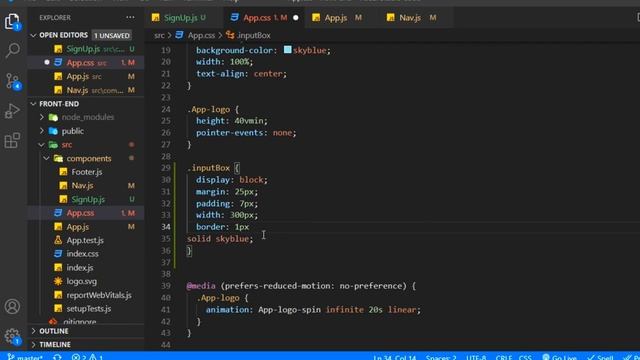This screenshot has height=360, width=640.
Task: Click the Synchronize Changes status icon
Action: (57, 357)
